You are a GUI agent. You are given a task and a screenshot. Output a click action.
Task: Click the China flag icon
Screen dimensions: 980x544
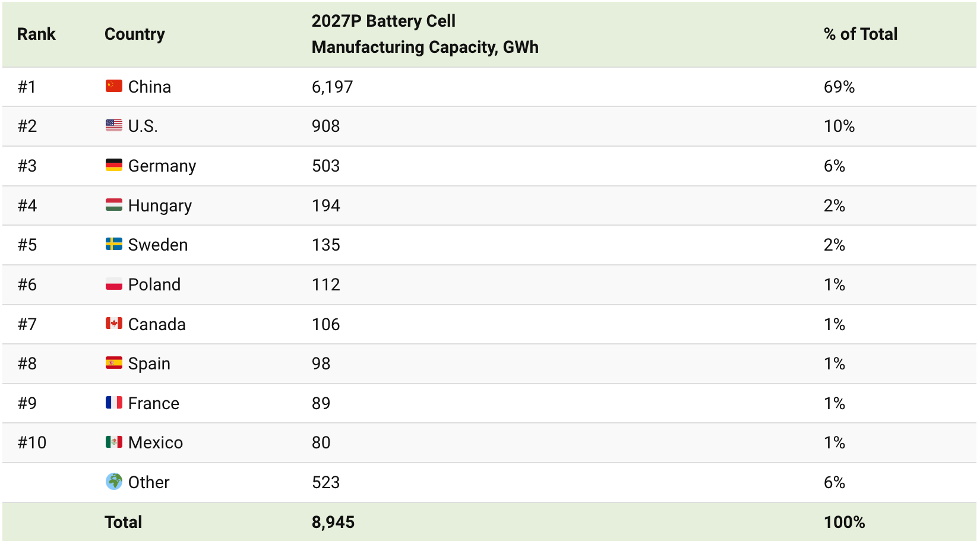tap(113, 87)
